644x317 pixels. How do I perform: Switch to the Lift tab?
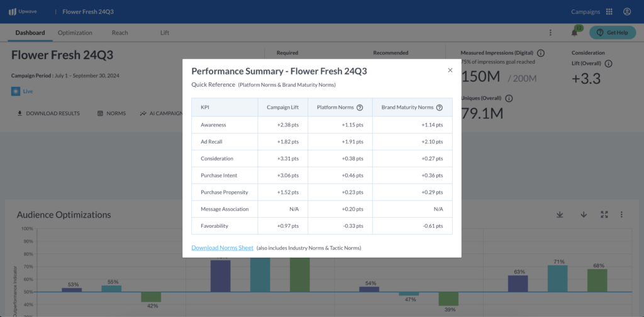[x=165, y=33]
